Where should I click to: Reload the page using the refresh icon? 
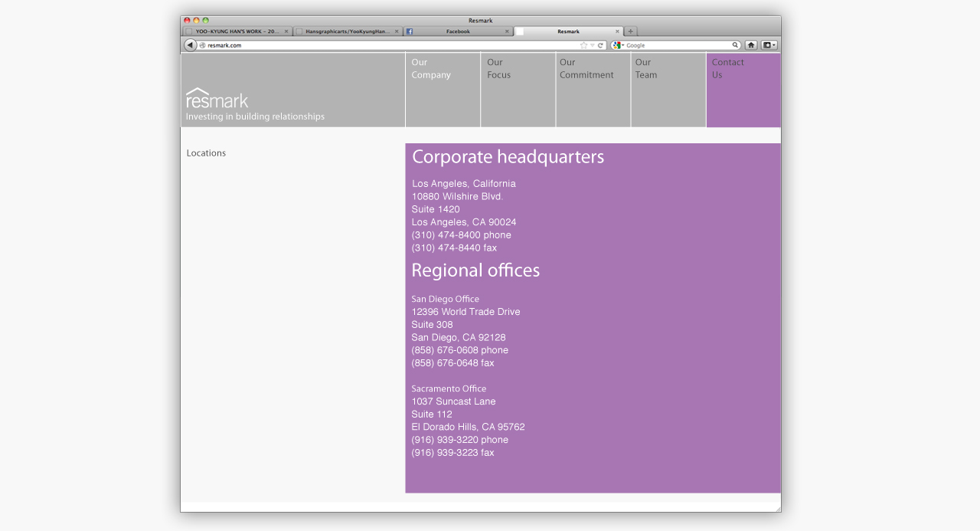600,45
